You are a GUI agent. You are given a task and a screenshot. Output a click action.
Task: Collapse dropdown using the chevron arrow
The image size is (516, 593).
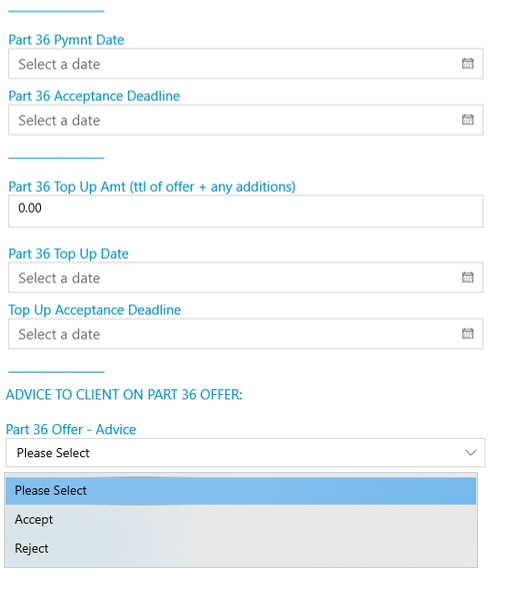click(470, 453)
